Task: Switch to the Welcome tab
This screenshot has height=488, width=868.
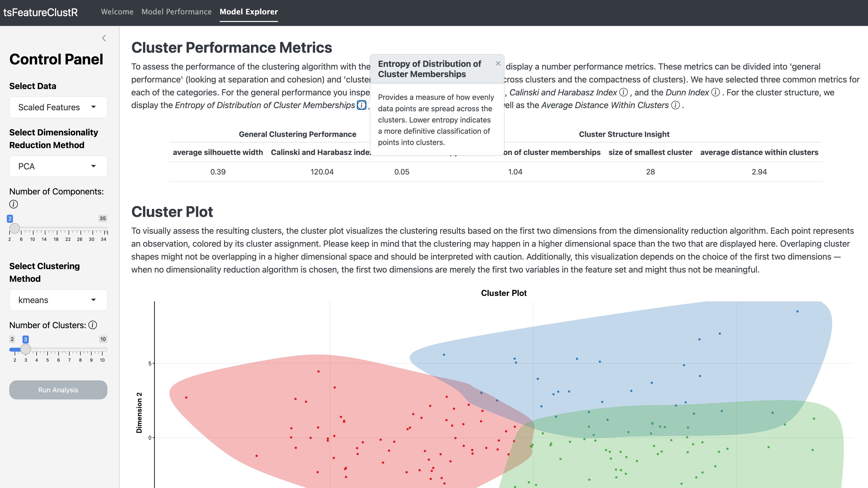Action: [117, 12]
